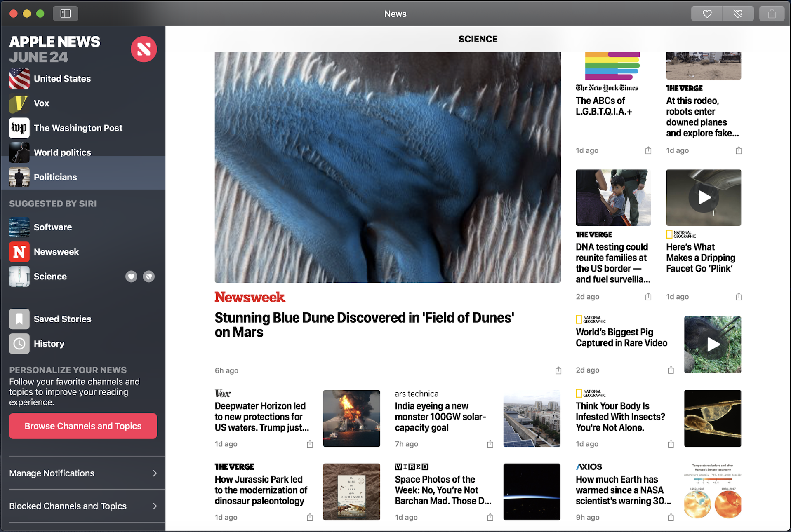
Task: Click the Newsweek logo above the headline
Action: tap(250, 297)
